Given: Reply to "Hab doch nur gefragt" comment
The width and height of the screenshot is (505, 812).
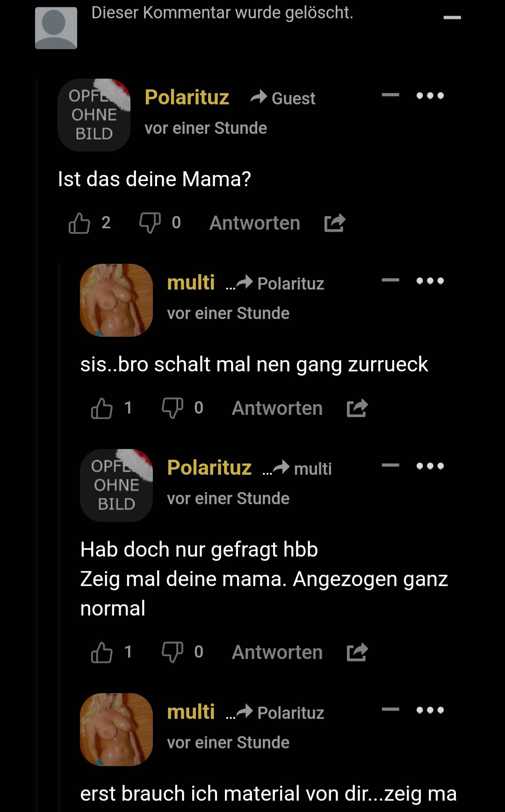Looking at the screenshot, I should (x=277, y=652).
